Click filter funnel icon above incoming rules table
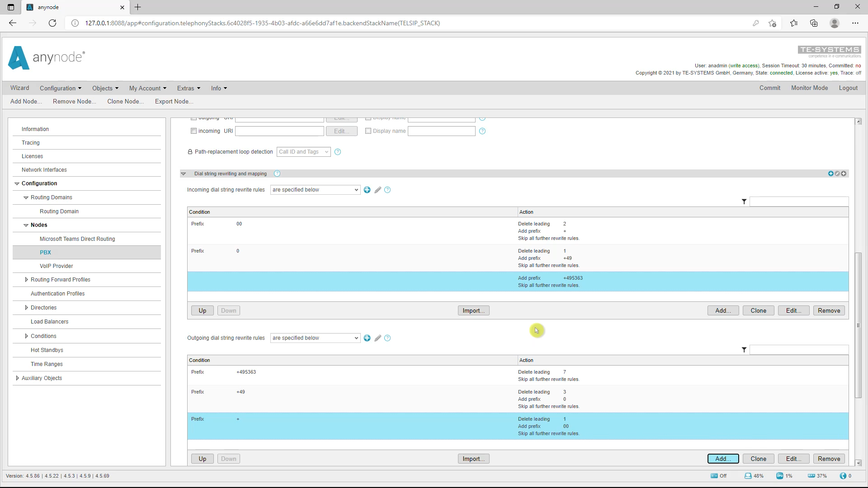 [744, 202]
